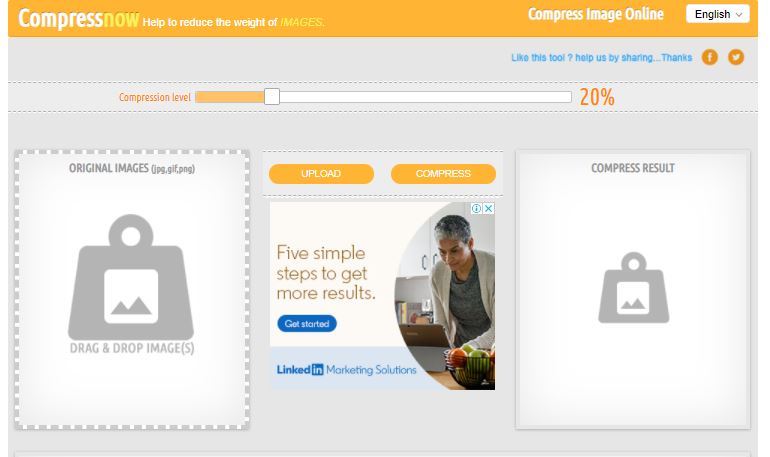770x457 pixels.
Task: Click the help us by sharing link
Action: tap(602, 57)
